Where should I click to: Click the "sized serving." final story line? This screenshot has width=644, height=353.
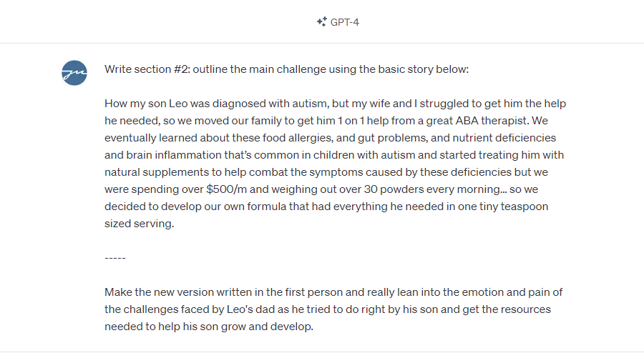[140, 224]
